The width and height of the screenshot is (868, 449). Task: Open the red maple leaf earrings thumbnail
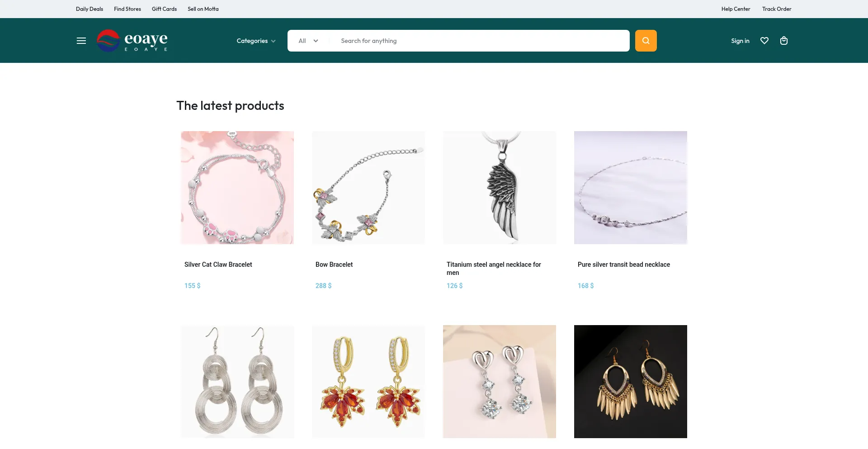click(368, 382)
